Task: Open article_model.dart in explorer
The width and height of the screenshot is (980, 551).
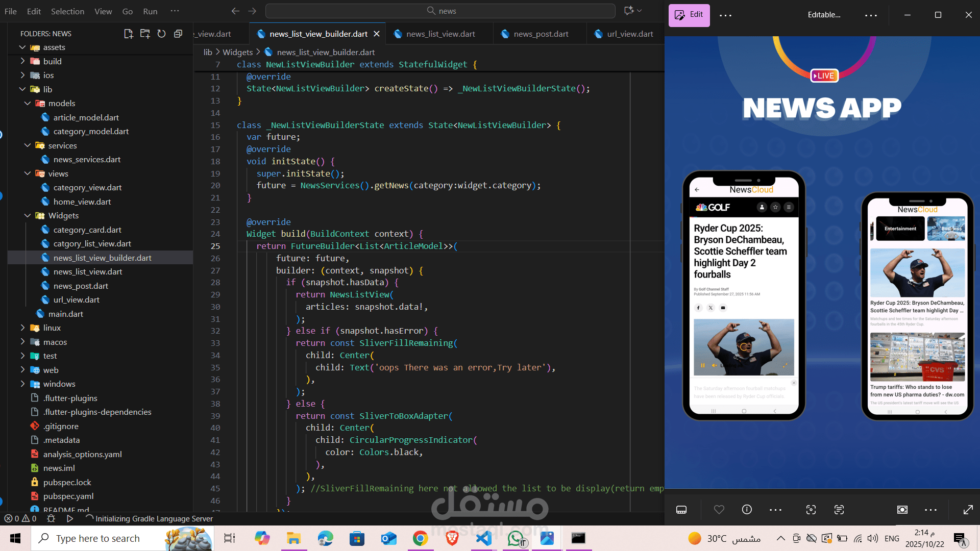Action: click(86, 117)
